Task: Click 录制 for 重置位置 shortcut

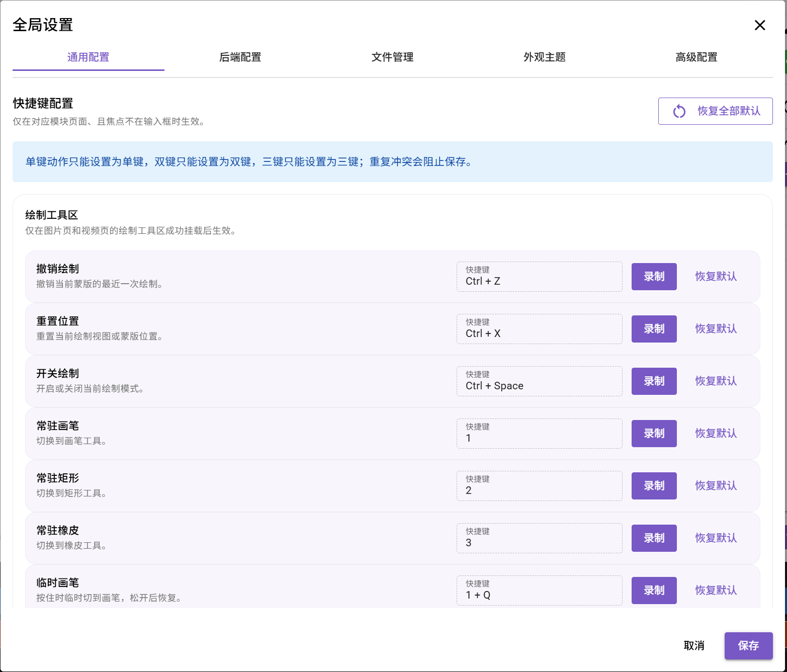Action: [654, 329]
